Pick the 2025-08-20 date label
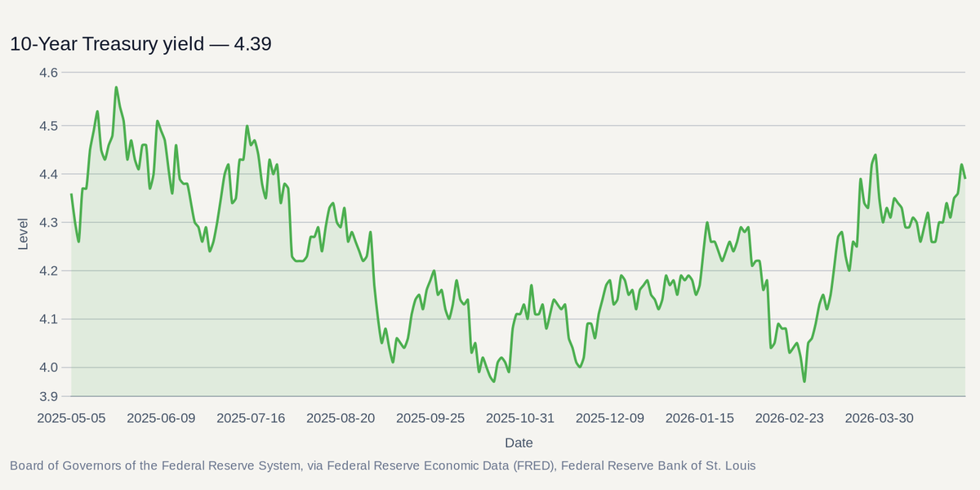Viewport: 980px width, 490px height. click(341, 418)
